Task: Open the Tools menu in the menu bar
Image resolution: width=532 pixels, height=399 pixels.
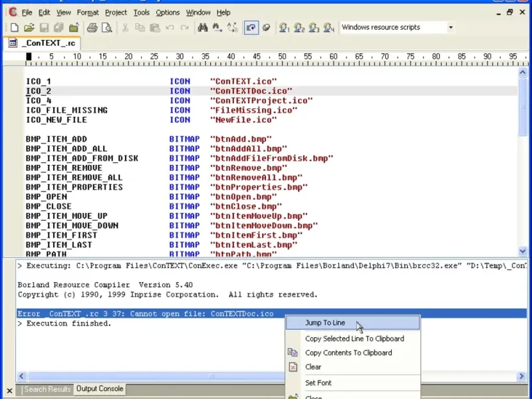Action: coord(141,13)
